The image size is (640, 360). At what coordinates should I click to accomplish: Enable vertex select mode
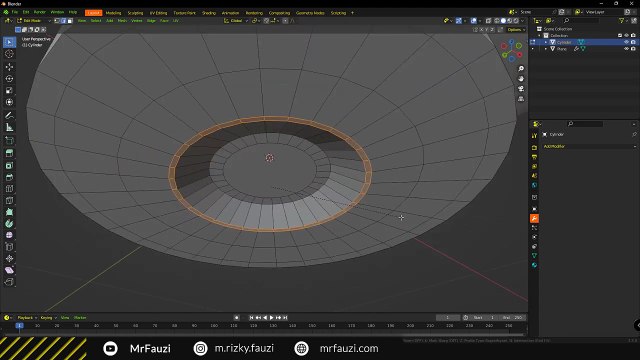coord(57,20)
